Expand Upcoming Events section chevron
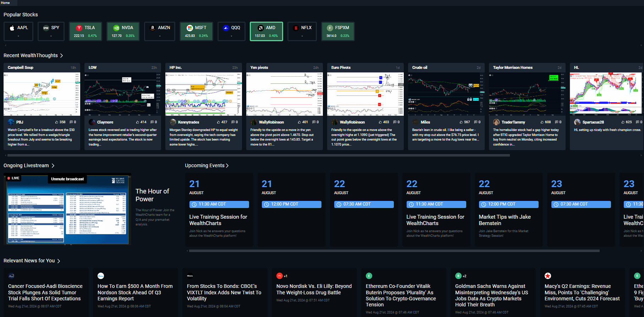 click(x=227, y=165)
